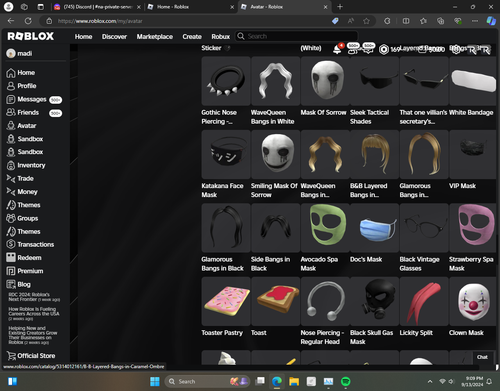Click the Home icon in sidebar
500x391 pixels.
click(x=11, y=73)
